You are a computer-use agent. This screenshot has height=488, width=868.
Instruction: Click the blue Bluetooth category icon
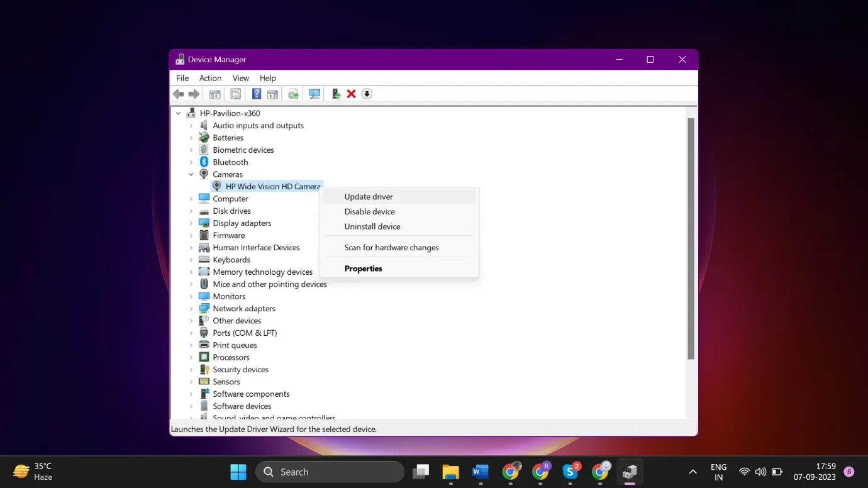[204, 162]
